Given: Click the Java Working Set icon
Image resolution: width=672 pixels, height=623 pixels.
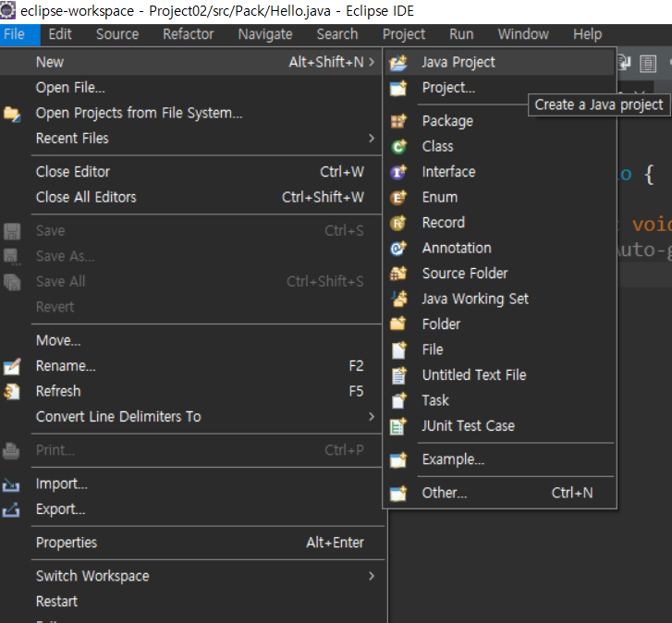Looking at the screenshot, I should 399,299.
